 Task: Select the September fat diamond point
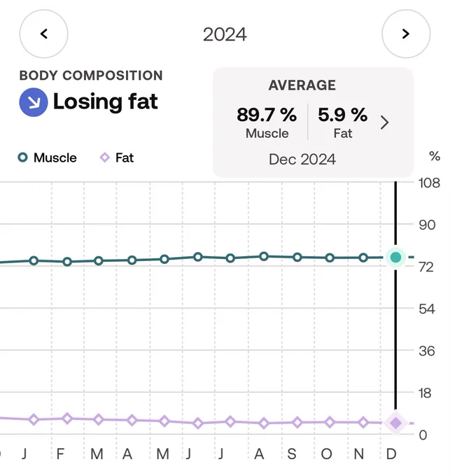point(297,422)
